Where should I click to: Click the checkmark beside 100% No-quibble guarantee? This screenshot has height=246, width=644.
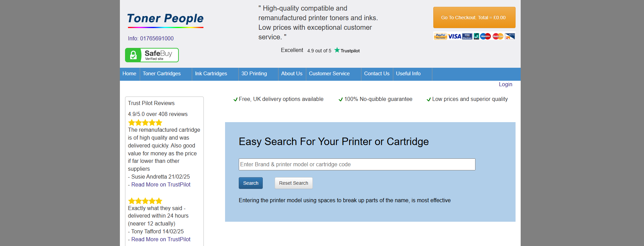(x=340, y=100)
